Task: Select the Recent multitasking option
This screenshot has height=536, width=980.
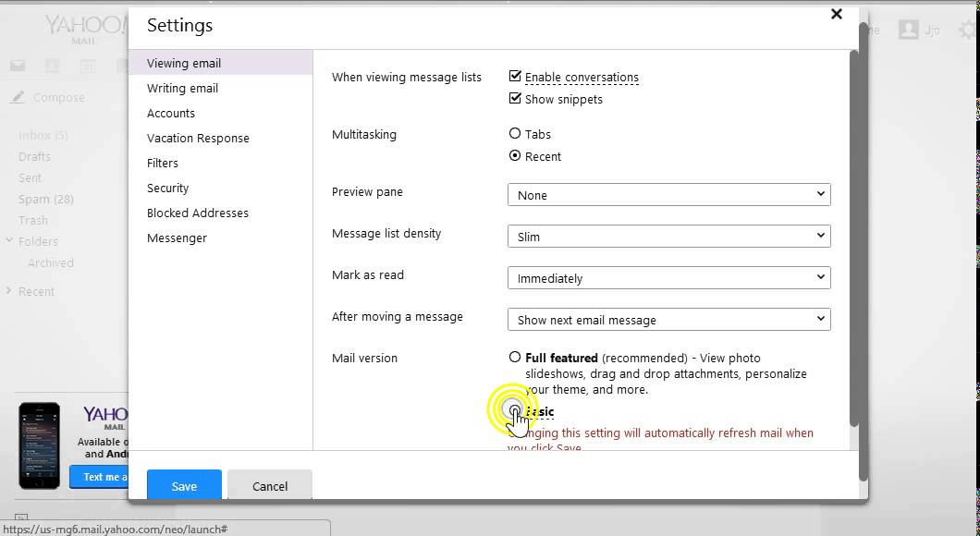Action: [x=515, y=155]
